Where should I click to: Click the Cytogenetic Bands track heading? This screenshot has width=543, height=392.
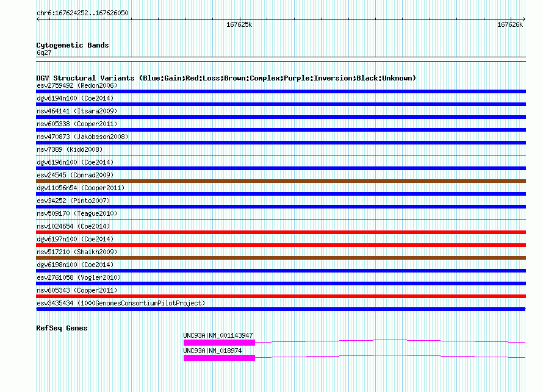(73, 45)
